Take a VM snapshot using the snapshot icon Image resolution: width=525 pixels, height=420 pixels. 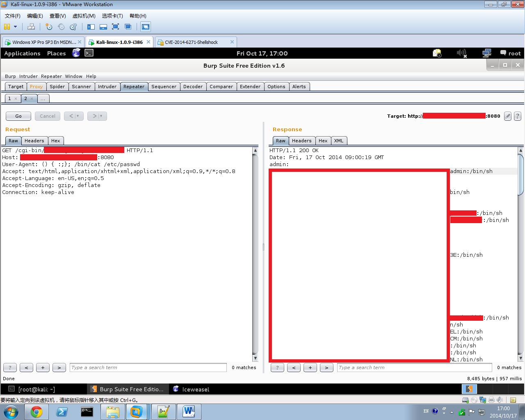click(49, 27)
